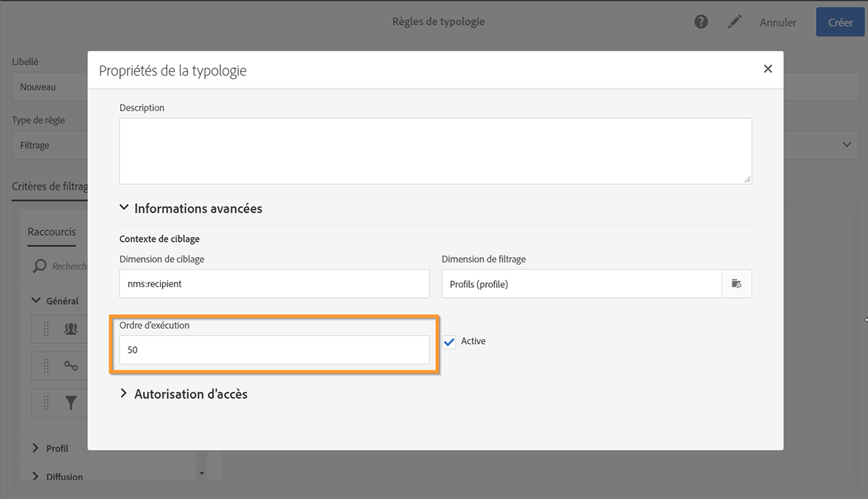
Task: Collapse the Informations avancées section
Action: click(x=124, y=208)
